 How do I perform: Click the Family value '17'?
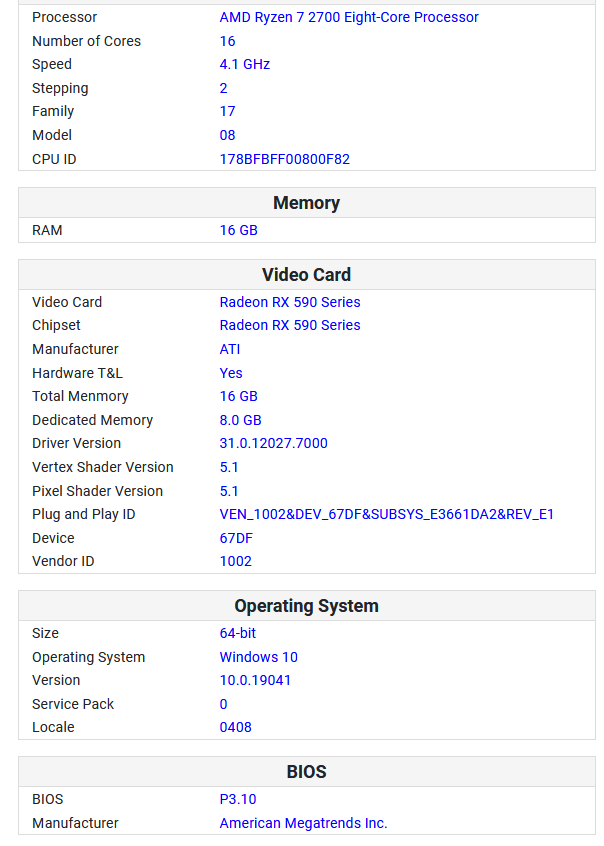(227, 111)
